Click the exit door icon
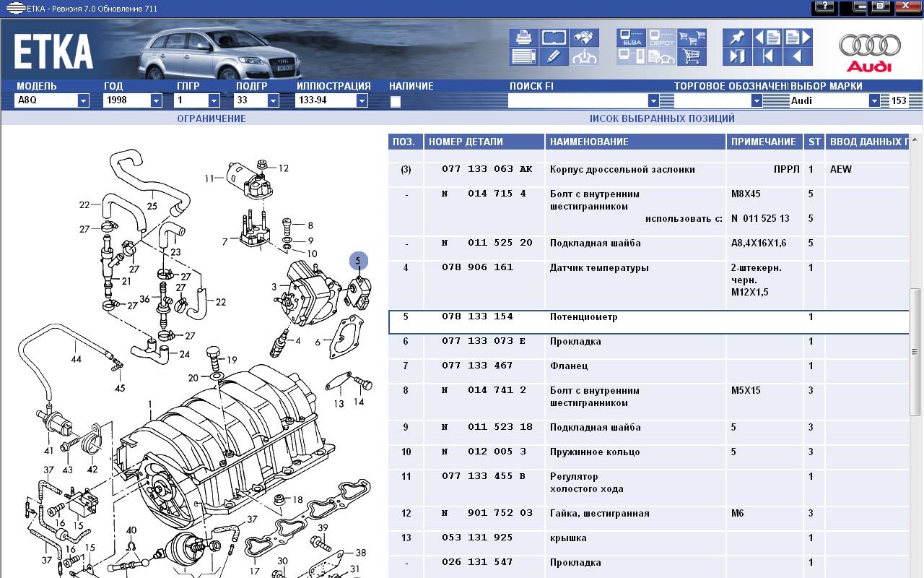The width and height of the screenshot is (924, 578). tap(736, 56)
